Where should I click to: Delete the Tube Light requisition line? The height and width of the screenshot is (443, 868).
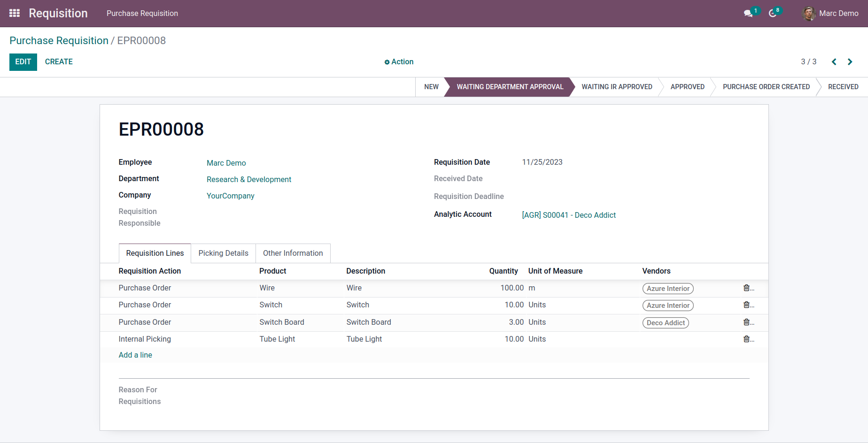(746, 339)
